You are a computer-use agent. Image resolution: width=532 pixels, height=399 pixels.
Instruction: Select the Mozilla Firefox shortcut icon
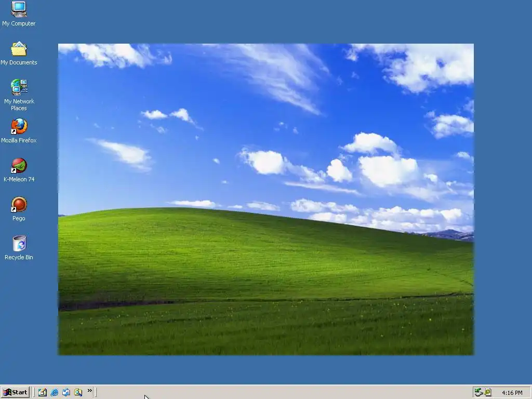19,127
